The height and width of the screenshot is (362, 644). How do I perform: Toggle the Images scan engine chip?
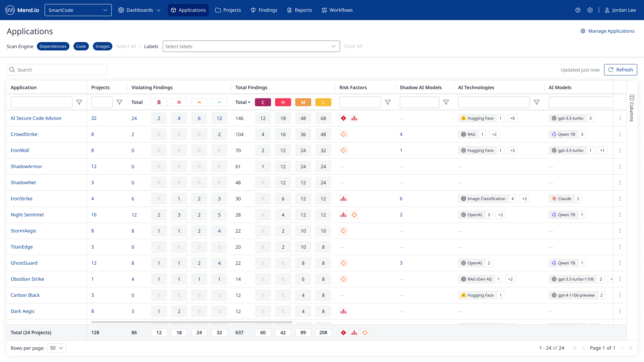click(102, 46)
